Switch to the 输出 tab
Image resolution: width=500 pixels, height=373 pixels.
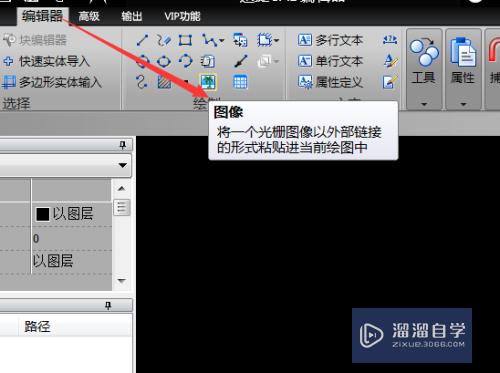pyautogui.click(x=132, y=16)
